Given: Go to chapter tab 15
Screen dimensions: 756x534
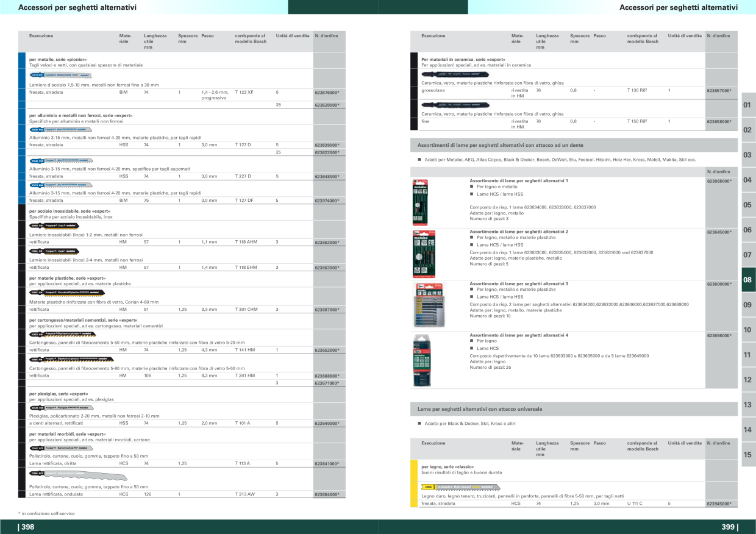Looking at the screenshot, I should pos(748,455).
